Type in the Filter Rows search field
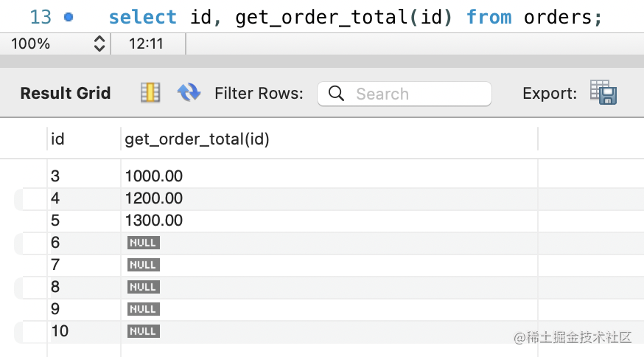This screenshot has height=357, width=644. click(x=404, y=94)
